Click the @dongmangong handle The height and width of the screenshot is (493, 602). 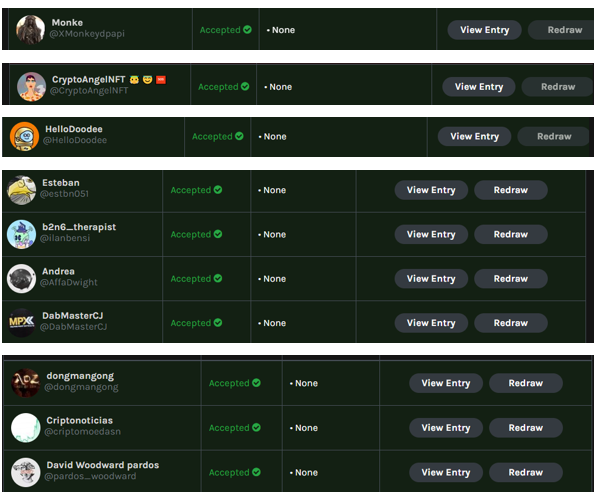click(x=81, y=387)
